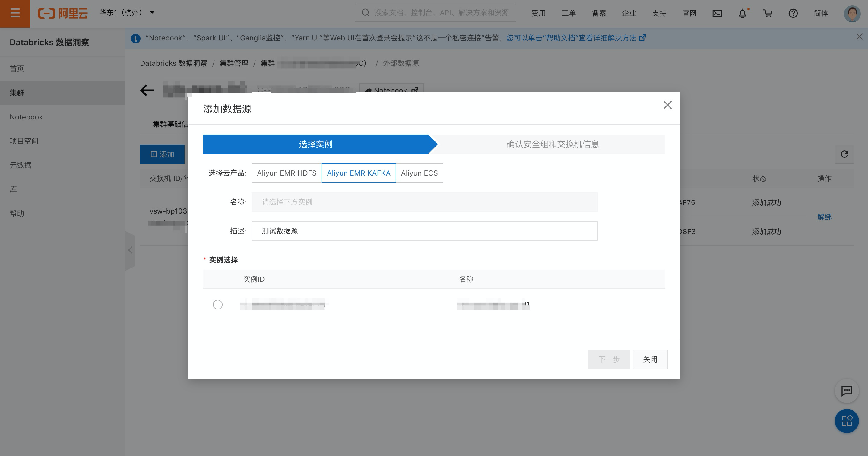Screen dimensions: 868x456
Task: Select 集群 in the sidebar
Action: (63, 93)
